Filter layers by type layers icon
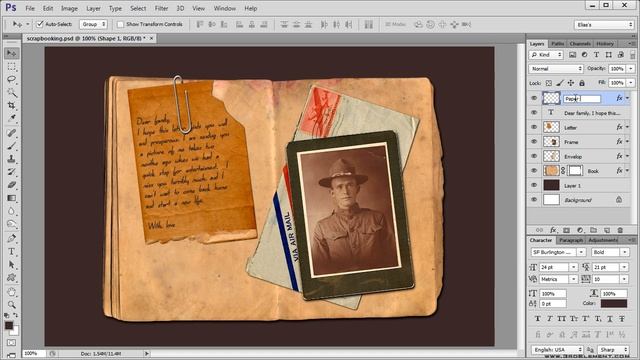This screenshot has width=640, height=360. 596,55
